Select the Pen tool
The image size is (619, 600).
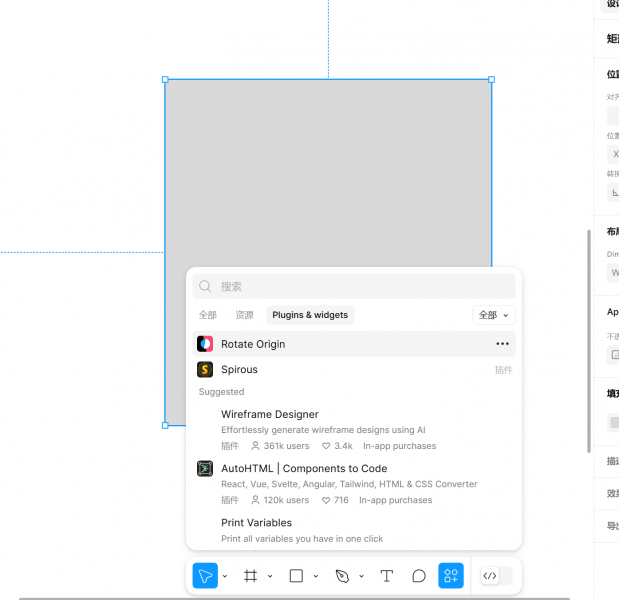[x=342, y=576]
